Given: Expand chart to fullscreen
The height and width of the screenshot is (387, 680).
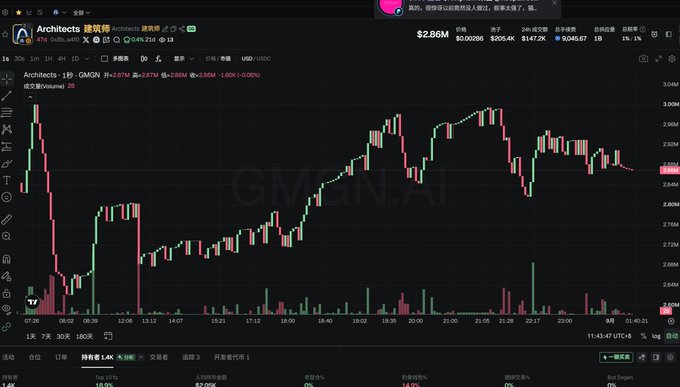Looking at the screenshot, I should pyautogui.click(x=658, y=59).
